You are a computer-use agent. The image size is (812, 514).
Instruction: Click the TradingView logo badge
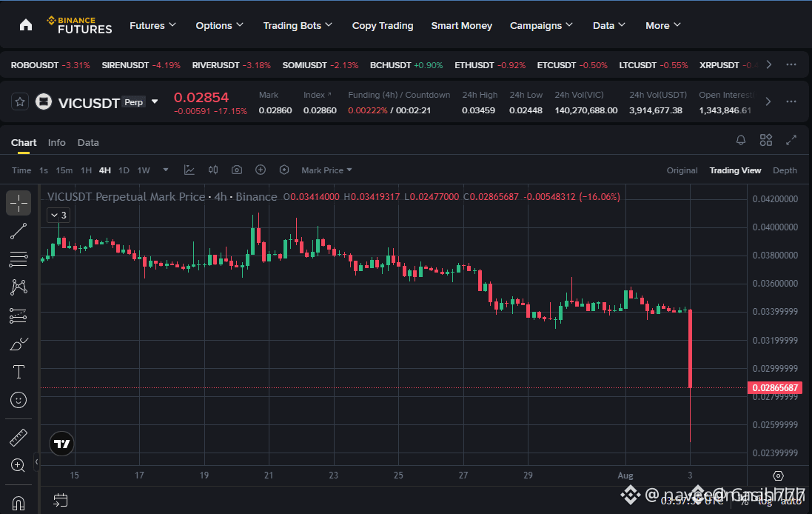coord(61,444)
